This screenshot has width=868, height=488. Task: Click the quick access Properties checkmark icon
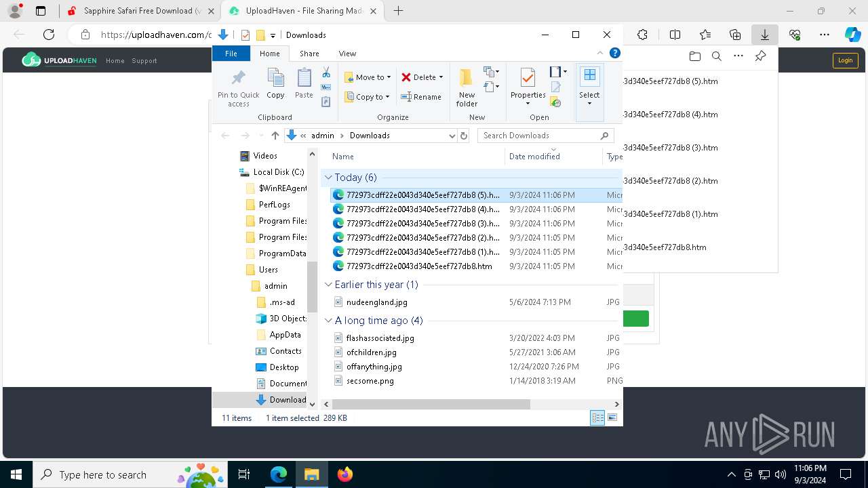pos(245,35)
